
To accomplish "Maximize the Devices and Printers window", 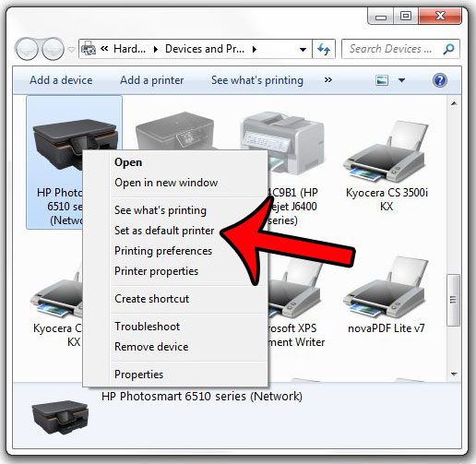I will coord(406,16).
